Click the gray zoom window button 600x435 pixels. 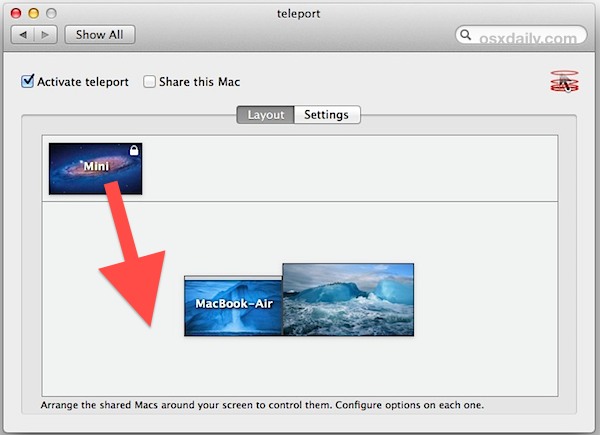point(51,13)
